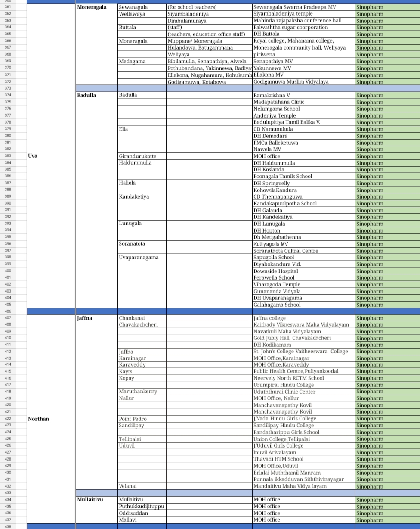Select row header 383
Screen dimensions: 420x529
pyautogui.click(x=8, y=156)
